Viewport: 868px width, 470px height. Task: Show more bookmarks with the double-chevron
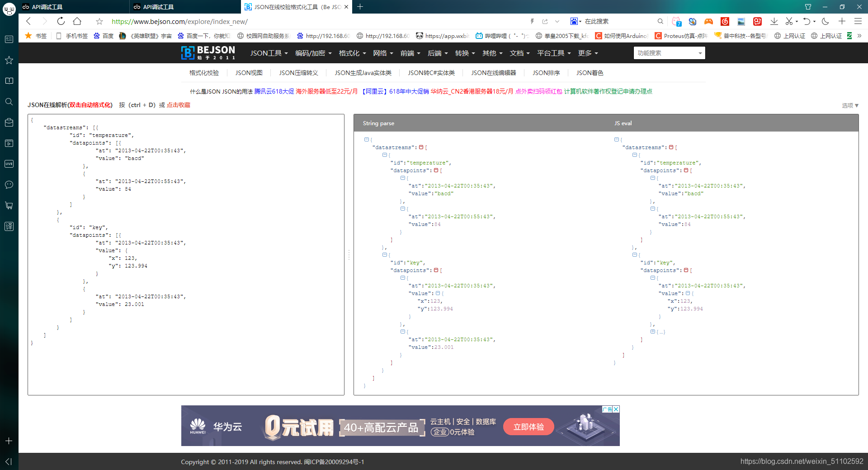tap(859, 36)
